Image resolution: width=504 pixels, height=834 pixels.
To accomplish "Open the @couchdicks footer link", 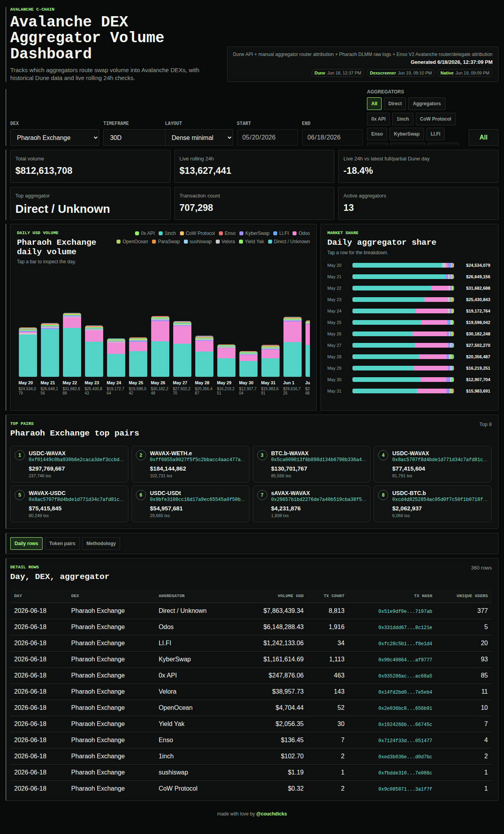I will click(272, 814).
